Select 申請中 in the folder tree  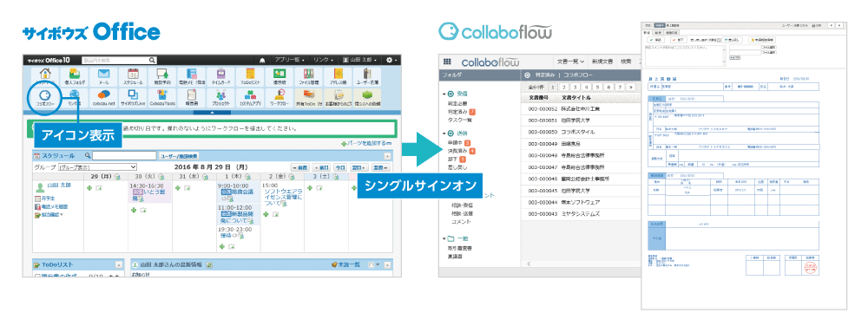(455, 143)
